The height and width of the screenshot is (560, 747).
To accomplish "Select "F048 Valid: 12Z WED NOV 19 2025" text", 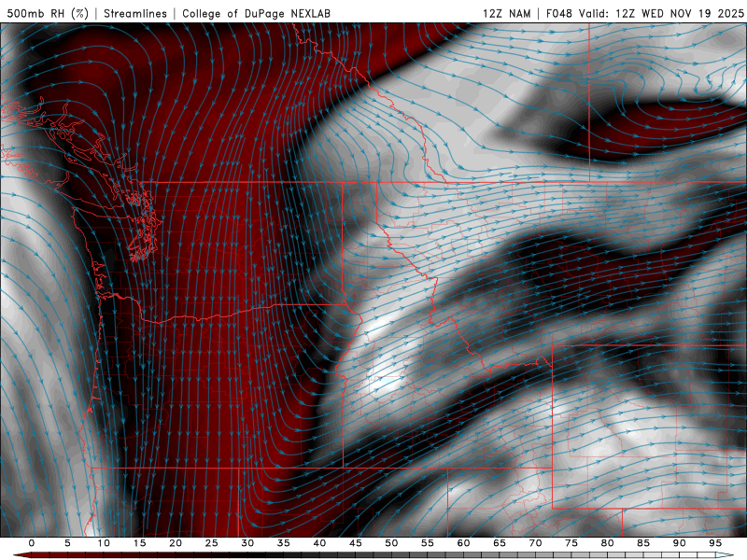I will 645,13.
